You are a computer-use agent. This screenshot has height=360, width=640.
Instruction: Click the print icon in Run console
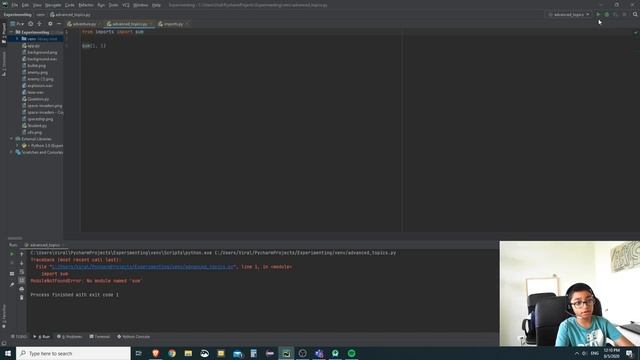(x=22, y=289)
